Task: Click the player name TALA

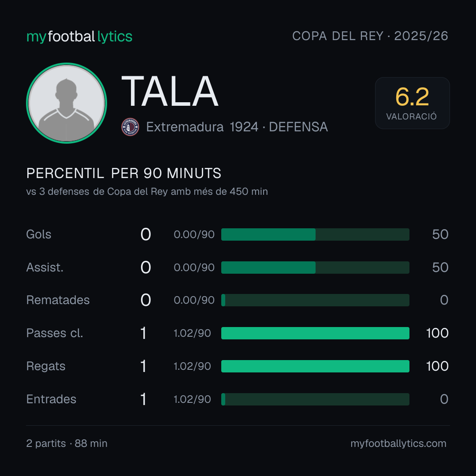Action: click(x=170, y=91)
